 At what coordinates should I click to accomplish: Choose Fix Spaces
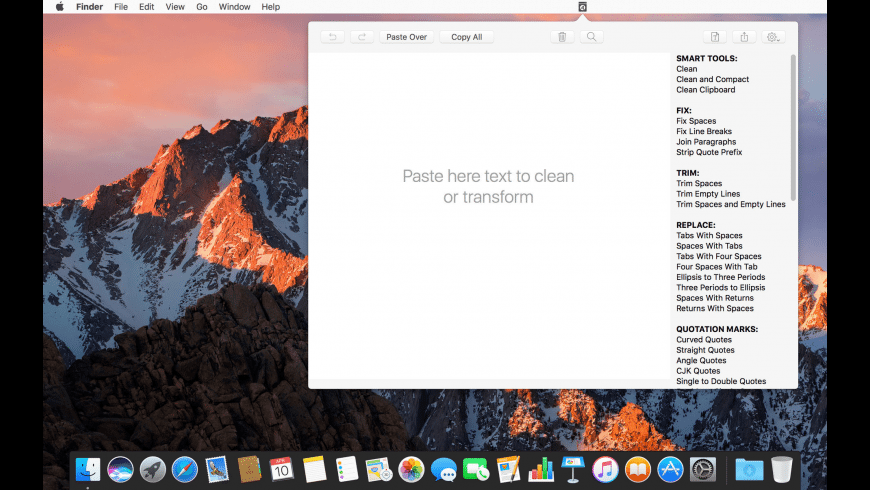(696, 121)
